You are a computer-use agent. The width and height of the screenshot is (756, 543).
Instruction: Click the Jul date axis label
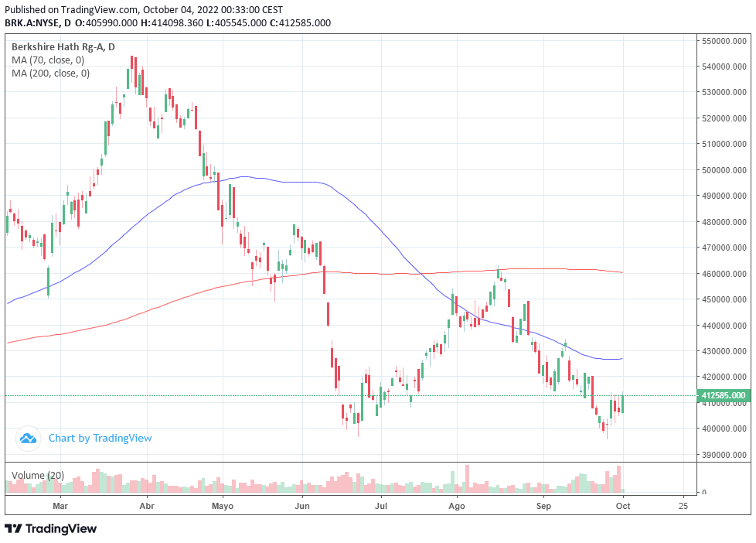[x=381, y=506]
